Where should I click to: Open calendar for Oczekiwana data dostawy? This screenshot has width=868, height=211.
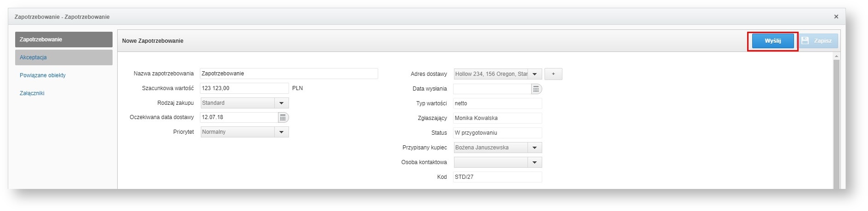click(x=283, y=118)
